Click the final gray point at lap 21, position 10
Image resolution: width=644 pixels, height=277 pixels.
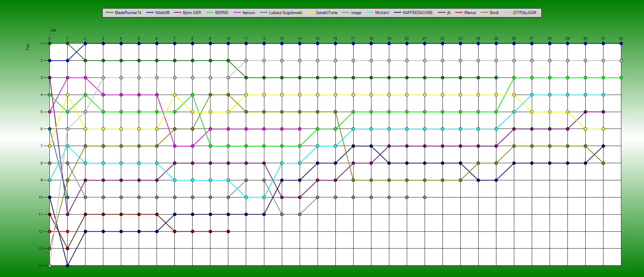click(425, 197)
